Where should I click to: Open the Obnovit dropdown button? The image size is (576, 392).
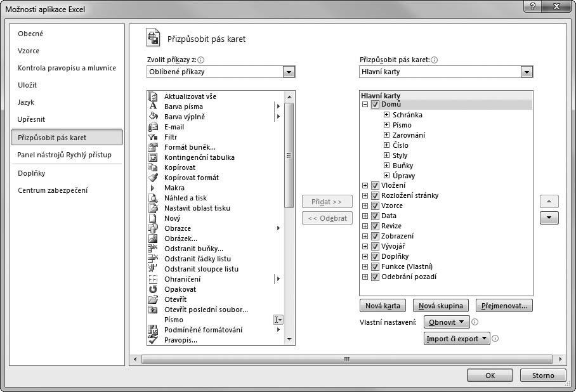447,322
